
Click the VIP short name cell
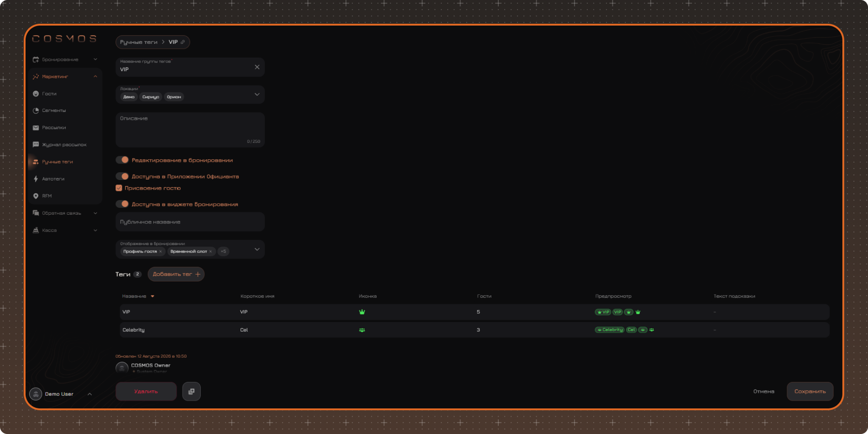(244, 312)
